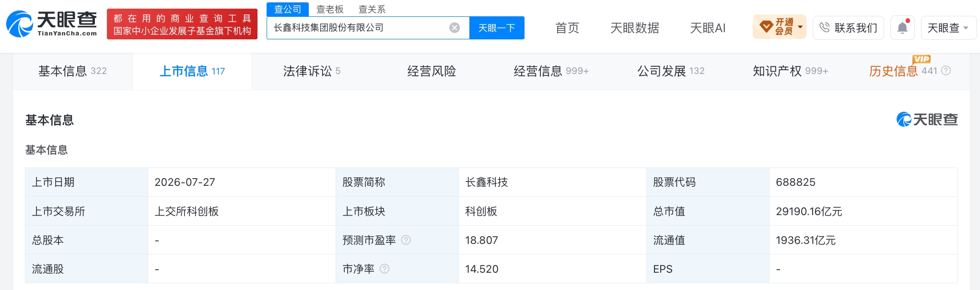Open 天眼数据 in the top navigation
Viewport: 980px width, 290px height.
click(635, 28)
